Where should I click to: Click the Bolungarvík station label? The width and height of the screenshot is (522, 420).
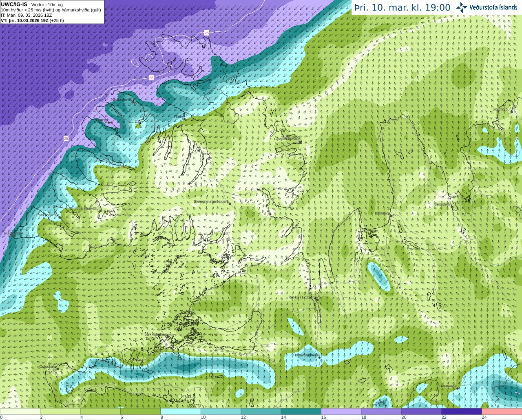coord(122,99)
